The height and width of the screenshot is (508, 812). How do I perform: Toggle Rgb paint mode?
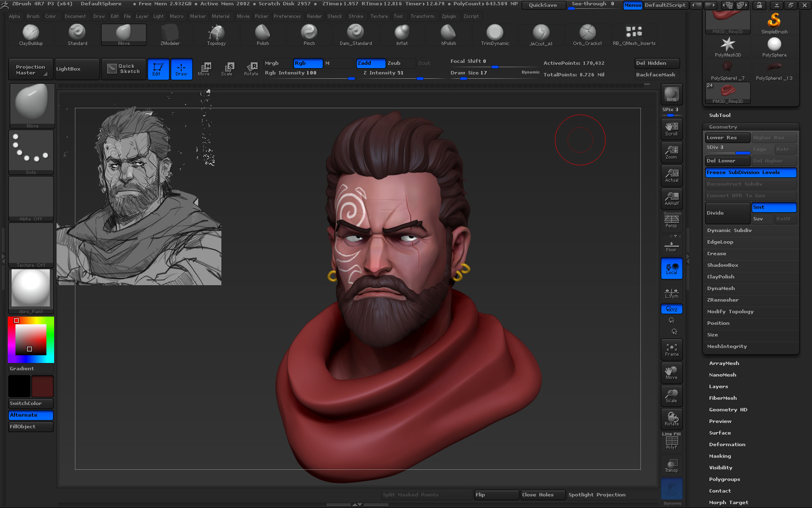click(x=308, y=63)
